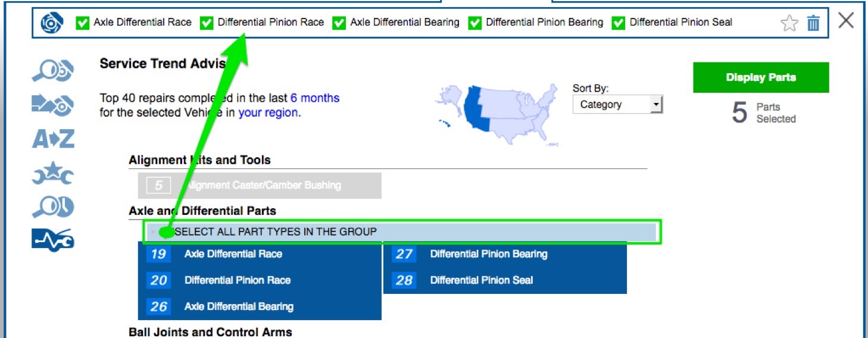868x338 pixels.
Task: Open the magnifier part search icon
Action: pyautogui.click(x=52, y=71)
